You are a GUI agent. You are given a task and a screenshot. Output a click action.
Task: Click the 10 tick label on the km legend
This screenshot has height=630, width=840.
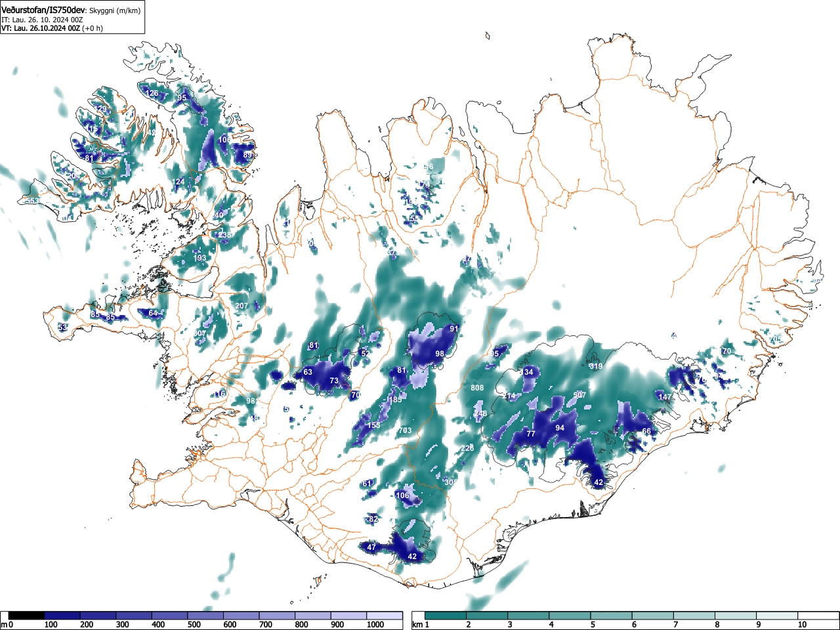(802, 625)
